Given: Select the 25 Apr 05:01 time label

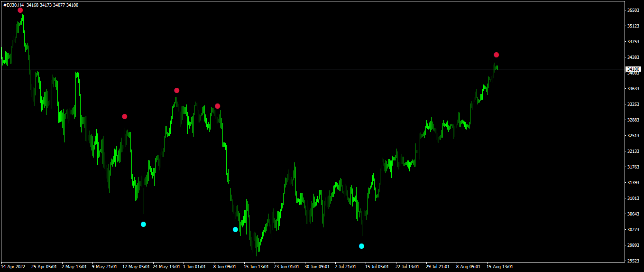Looking at the screenshot, I should click(x=44, y=266).
